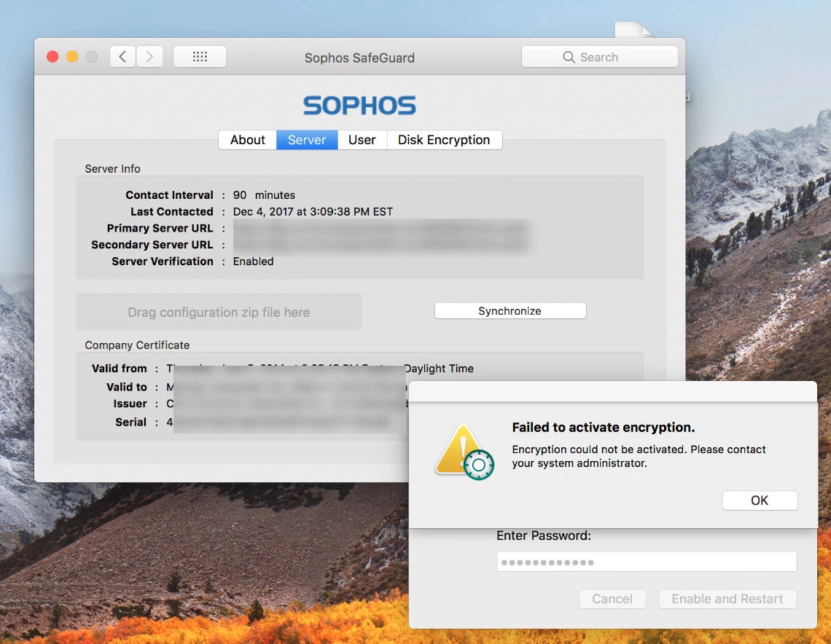Click the Server Info heading
Screen dimensions: 831x644
(112, 169)
